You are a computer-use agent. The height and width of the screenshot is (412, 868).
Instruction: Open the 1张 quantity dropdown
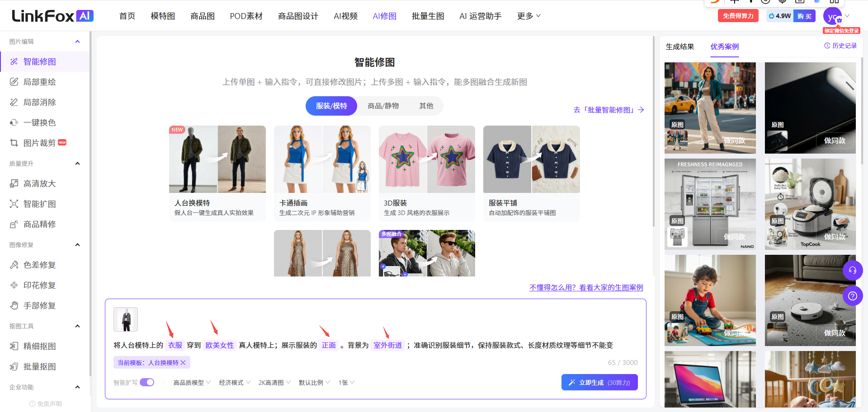346,383
